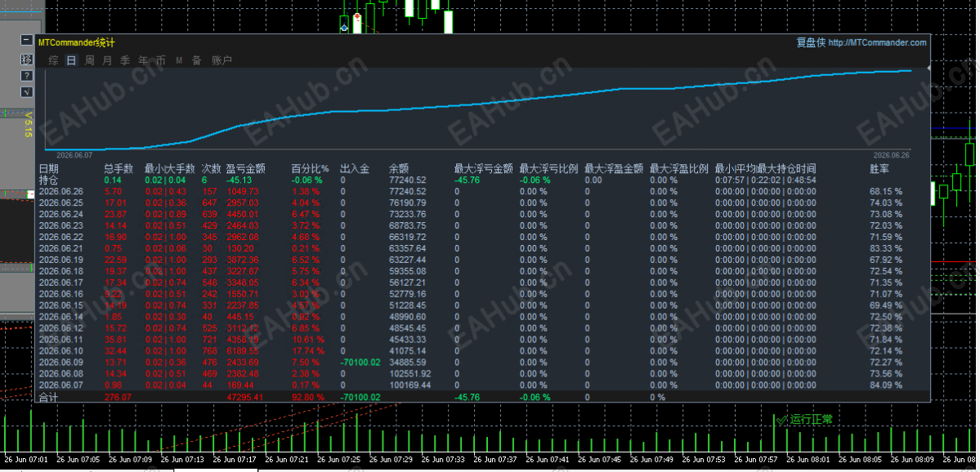The width and height of the screenshot is (980, 472).
Task: Click the balance value 76190.79
Action: coord(408,203)
